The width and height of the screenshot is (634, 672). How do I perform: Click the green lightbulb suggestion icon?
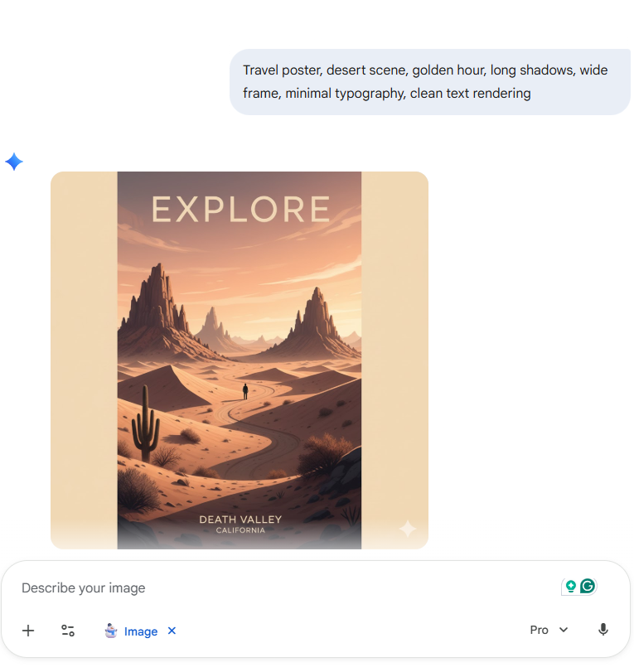click(570, 586)
